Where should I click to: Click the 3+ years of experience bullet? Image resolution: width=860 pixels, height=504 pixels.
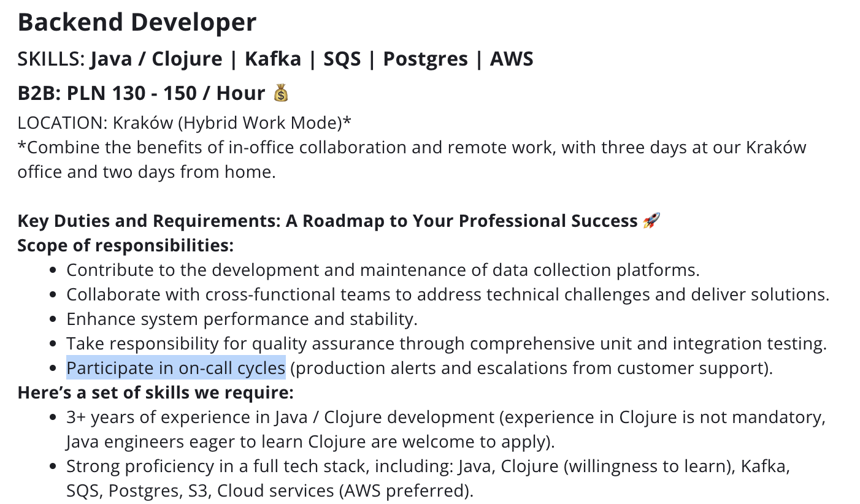coord(445,418)
